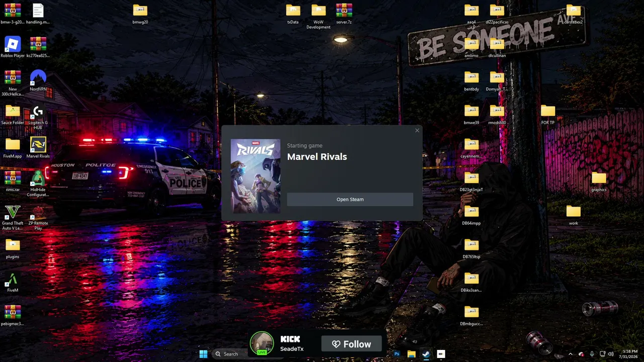The image size is (644, 362).
Task: Select the Logitech G HUB shortcut
Action: pyautogui.click(x=38, y=117)
